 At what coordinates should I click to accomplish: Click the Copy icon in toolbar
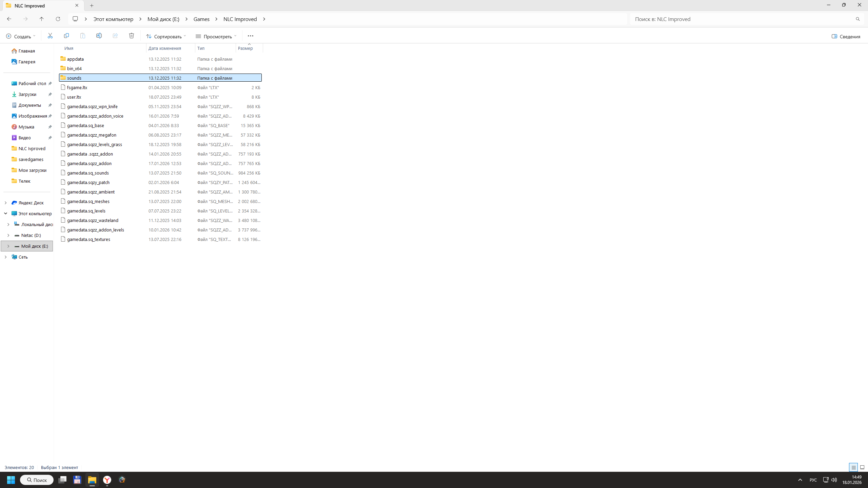click(66, 36)
